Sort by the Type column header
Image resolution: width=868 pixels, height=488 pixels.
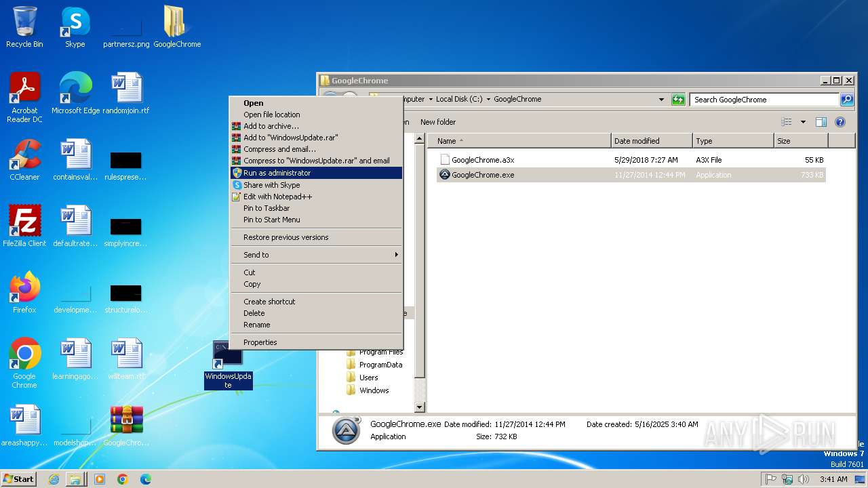click(x=733, y=141)
